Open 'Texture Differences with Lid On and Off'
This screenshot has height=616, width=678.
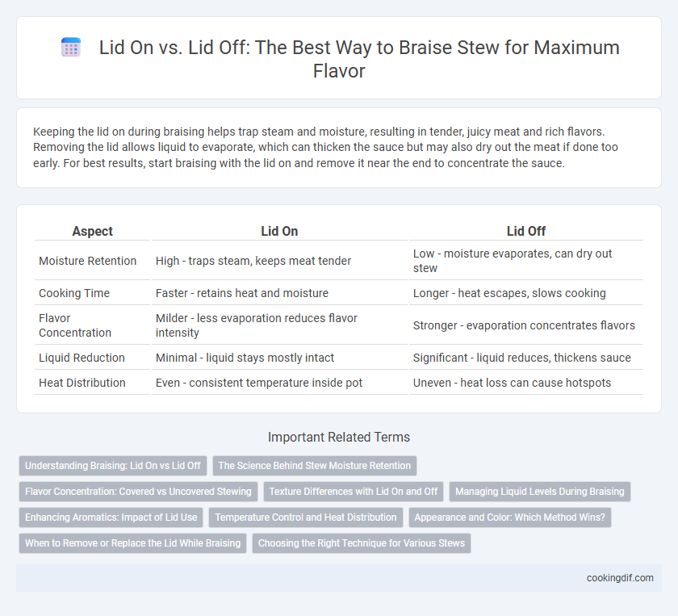[x=354, y=492]
